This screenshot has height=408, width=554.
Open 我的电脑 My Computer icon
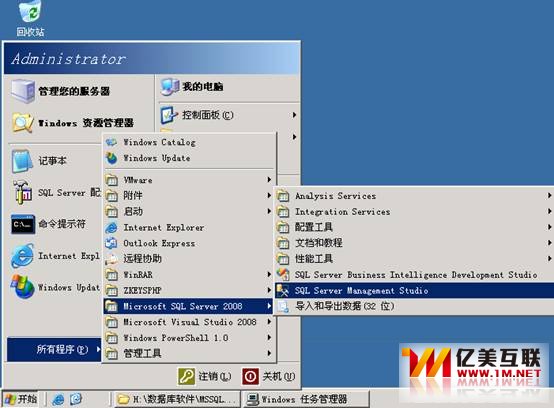point(170,87)
